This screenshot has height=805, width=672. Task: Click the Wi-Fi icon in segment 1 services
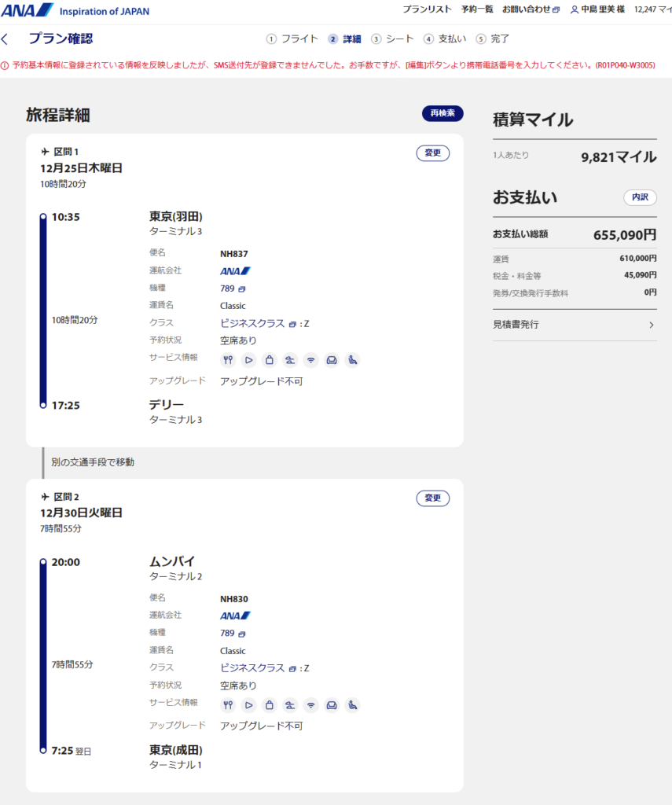(311, 360)
